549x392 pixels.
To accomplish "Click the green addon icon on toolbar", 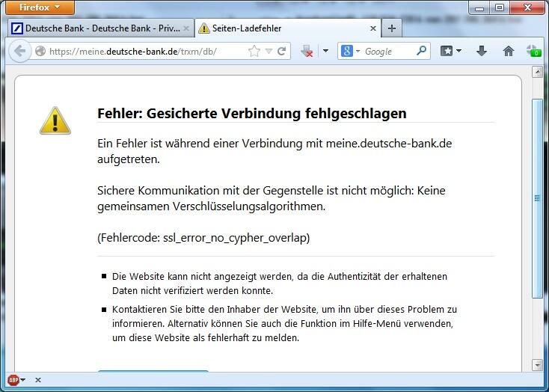I will pyautogui.click(x=533, y=51).
